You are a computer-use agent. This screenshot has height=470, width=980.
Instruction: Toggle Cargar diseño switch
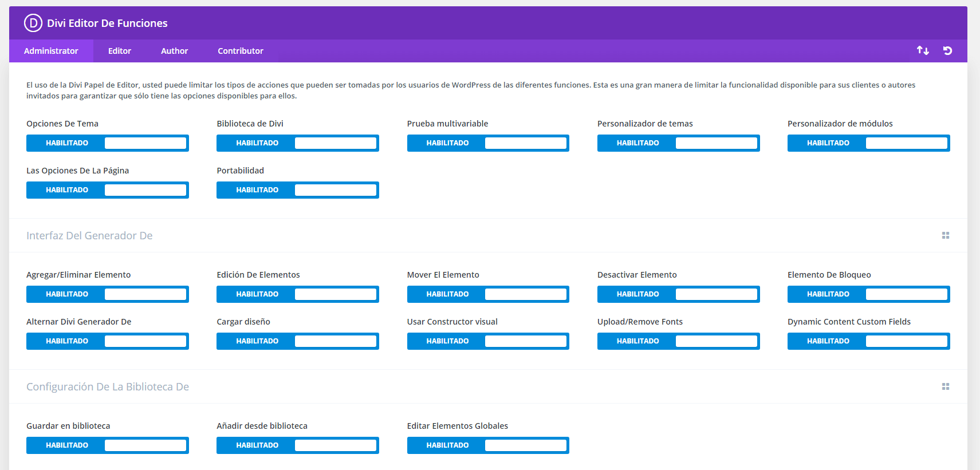pyautogui.click(x=298, y=341)
